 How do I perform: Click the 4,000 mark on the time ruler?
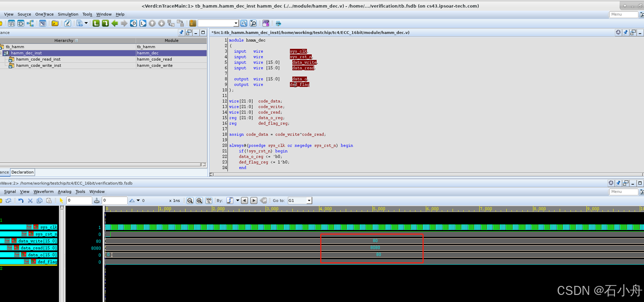click(326, 209)
